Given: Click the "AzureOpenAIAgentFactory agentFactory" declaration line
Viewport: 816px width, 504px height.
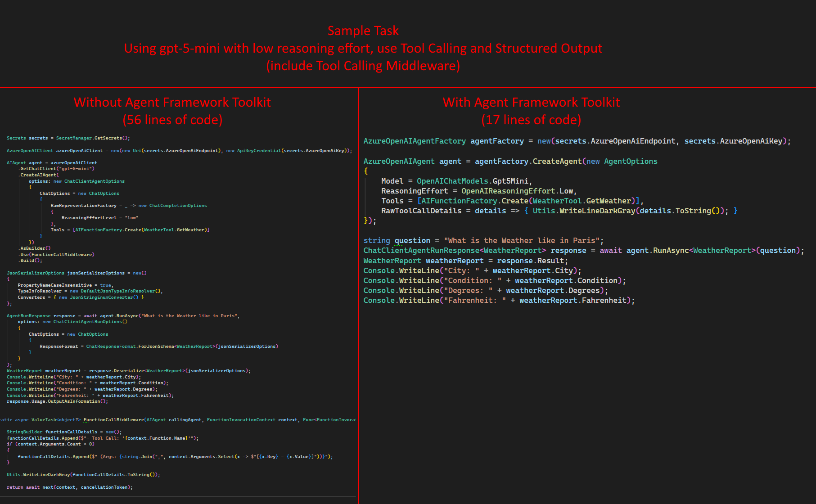Looking at the screenshot, I should 577,141.
